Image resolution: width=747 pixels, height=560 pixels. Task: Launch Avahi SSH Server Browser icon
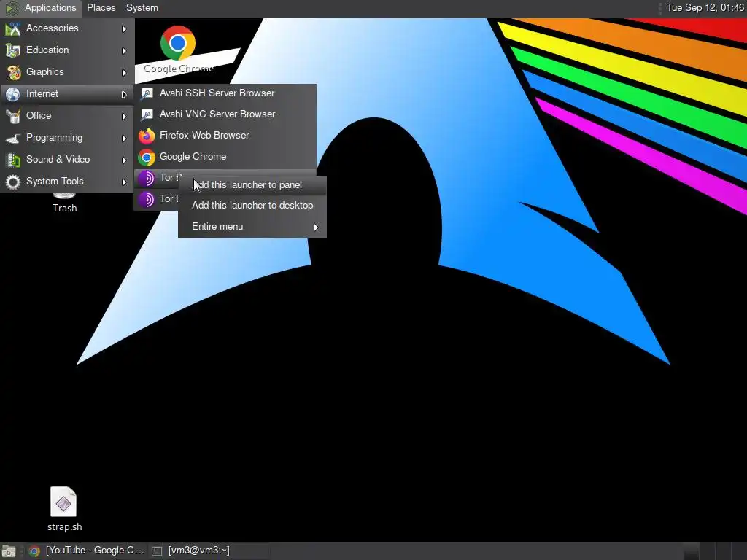pos(147,94)
